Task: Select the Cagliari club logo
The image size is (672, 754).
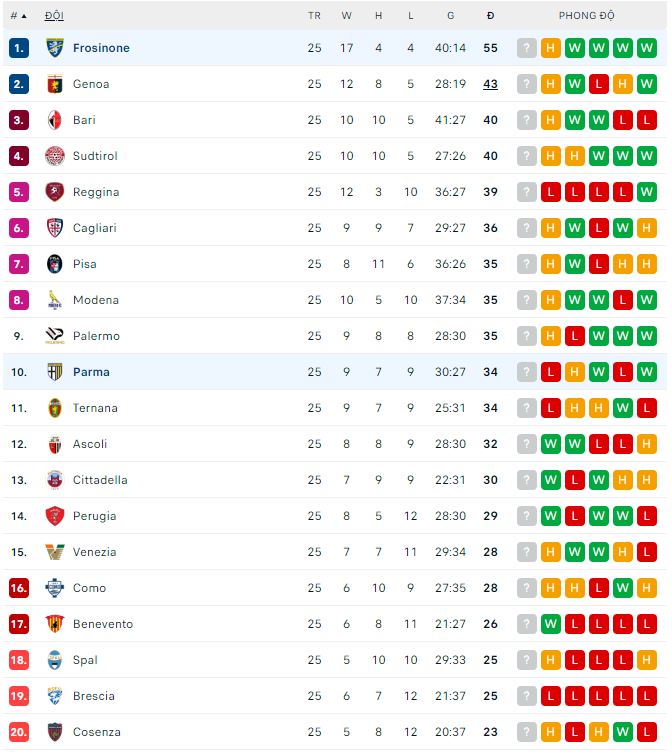Action: [x=55, y=228]
